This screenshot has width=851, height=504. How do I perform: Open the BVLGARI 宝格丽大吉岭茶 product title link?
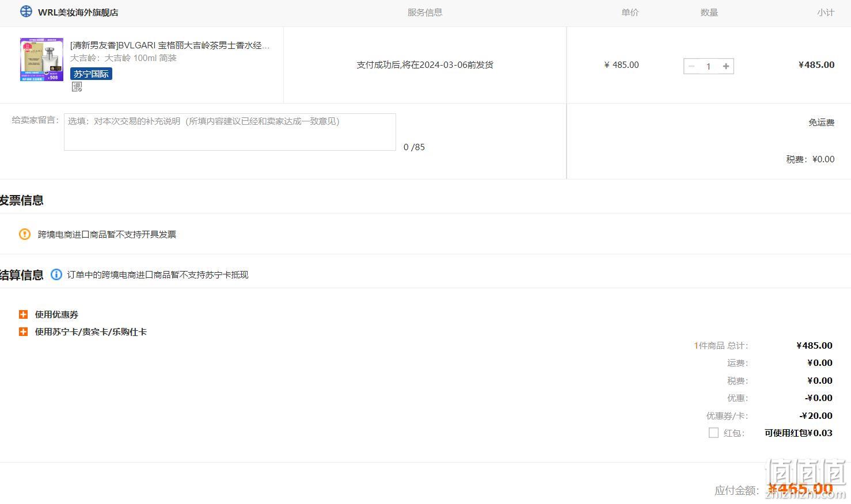170,45
